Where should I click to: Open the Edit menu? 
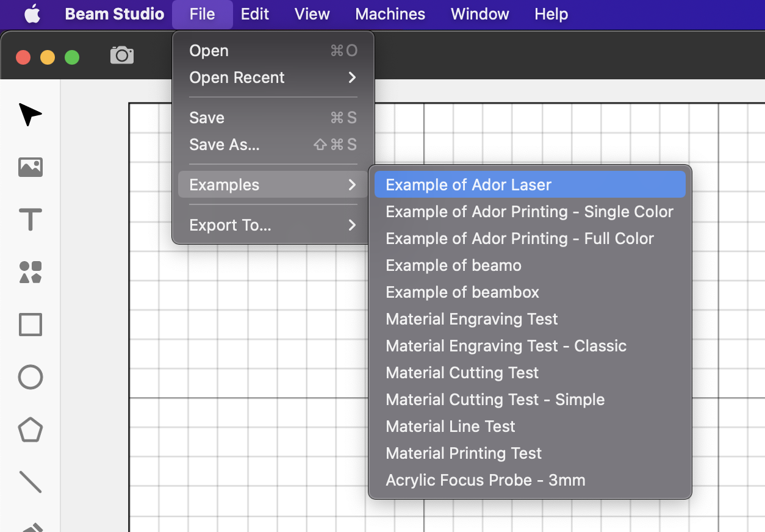pos(255,14)
